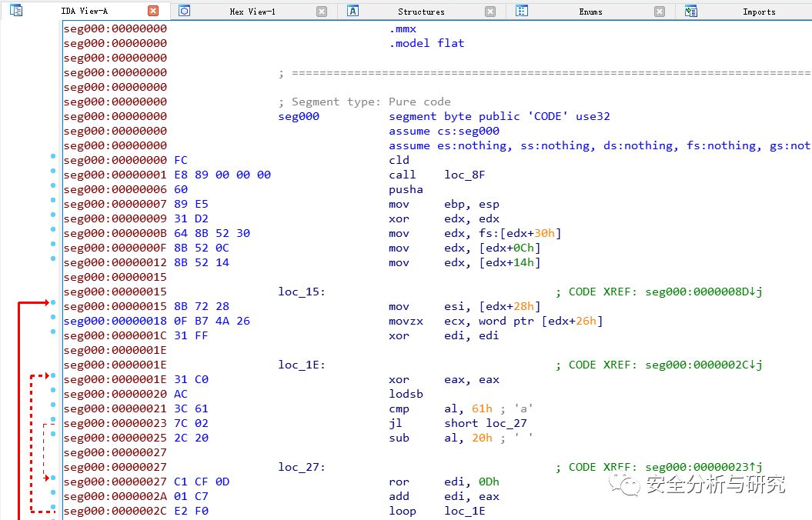Screen dimensions: 812x520
Task: Click the Imports tab icon
Action: [x=691, y=11]
